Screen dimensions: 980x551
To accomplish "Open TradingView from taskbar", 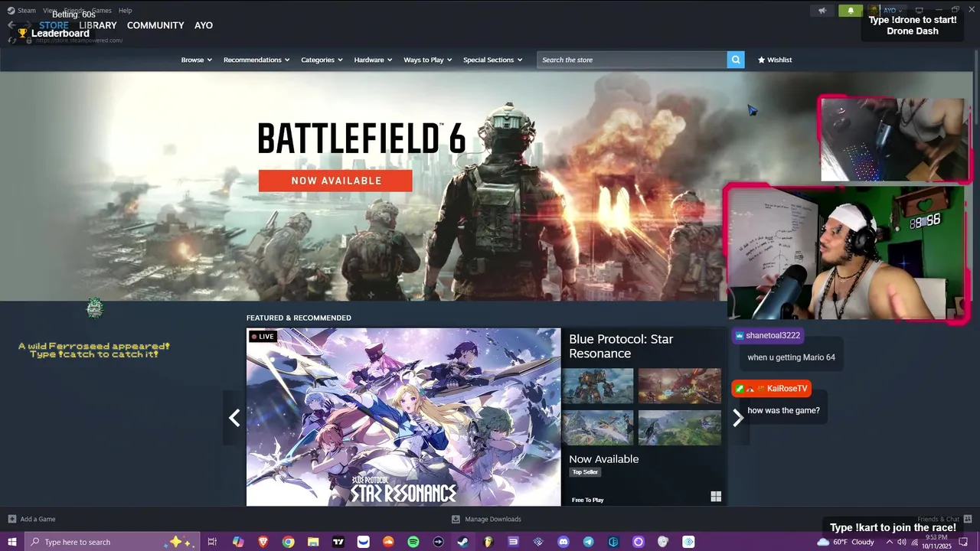I will (x=338, y=542).
